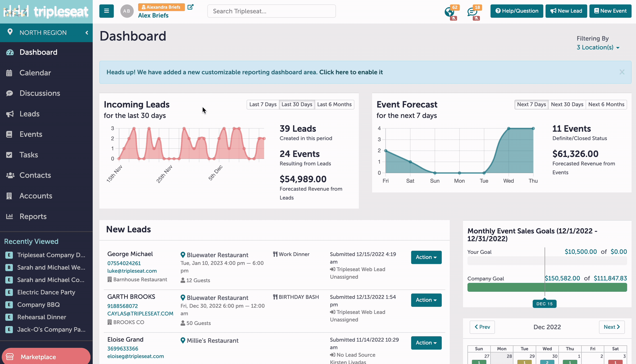Screen dimensions: 636x364
Task: Click the Dashboard gauge icon
Action: [10, 52]
